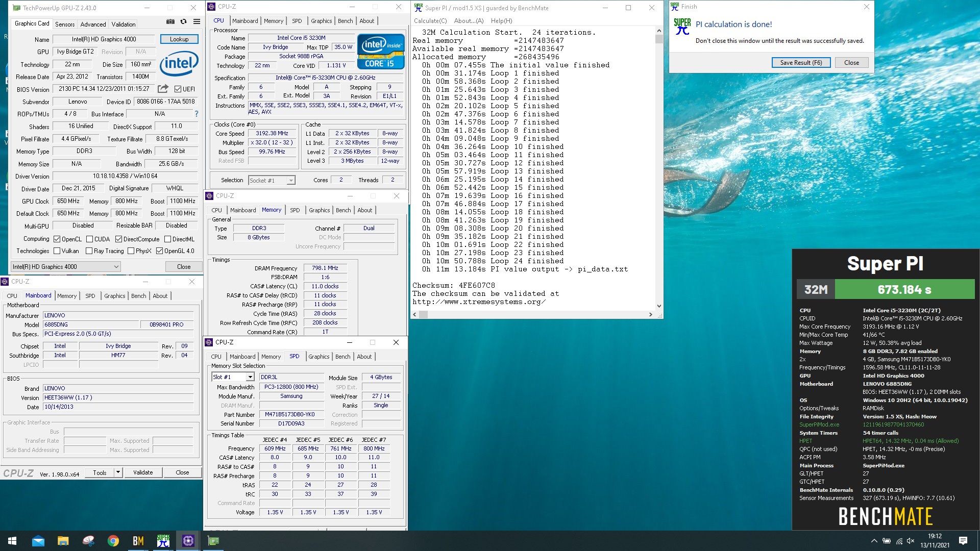This screenshot has height=551, width=980.
Task: Click the Super PI icon in Finish dialog
Action: pos(682,27)
